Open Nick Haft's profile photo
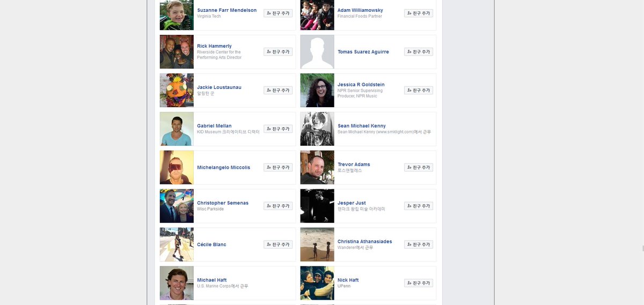Screen dimensions: 644x305 point(317,283)
